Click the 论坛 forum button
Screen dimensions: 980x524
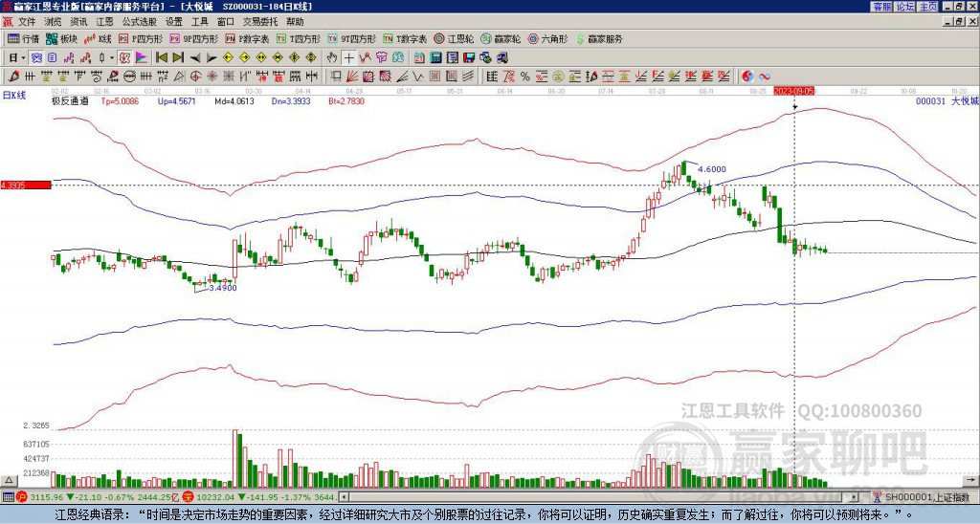904,7
